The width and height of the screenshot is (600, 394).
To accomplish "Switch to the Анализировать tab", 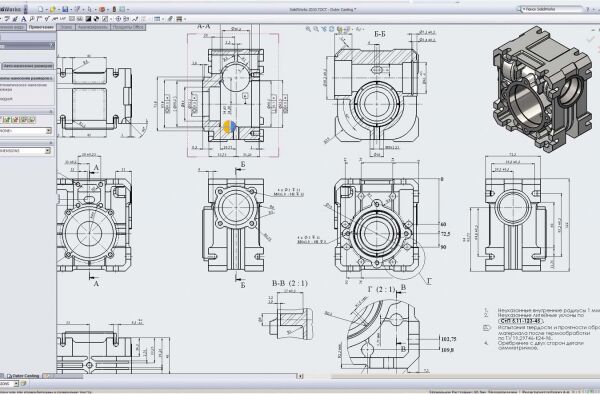I will 92,27.
